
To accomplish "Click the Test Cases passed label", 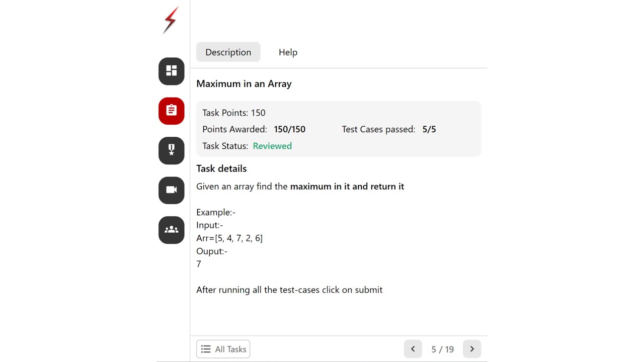I will (378, 129).
